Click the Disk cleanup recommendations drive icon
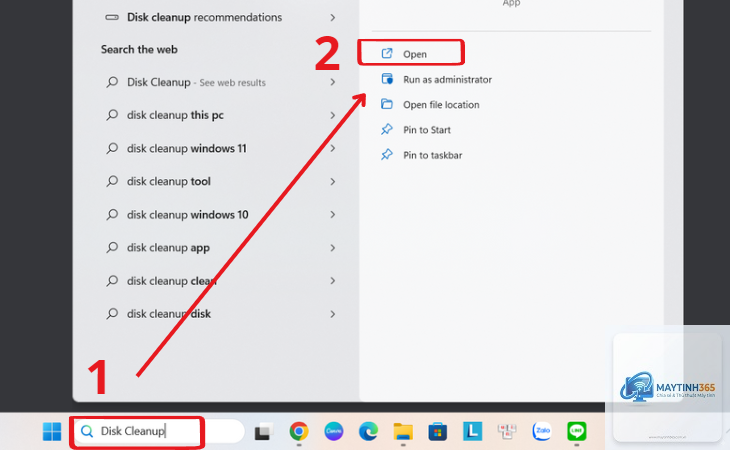Viewport: 730px width, 450px height. tap(112, 17)
